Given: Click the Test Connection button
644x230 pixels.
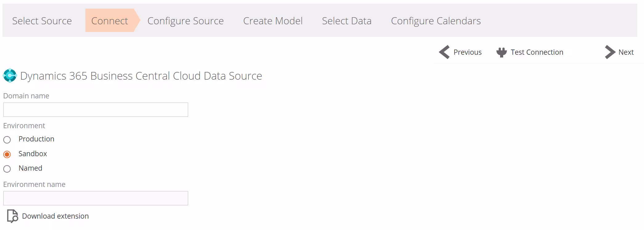Looking at the screenshot, I should coord(537,52).
